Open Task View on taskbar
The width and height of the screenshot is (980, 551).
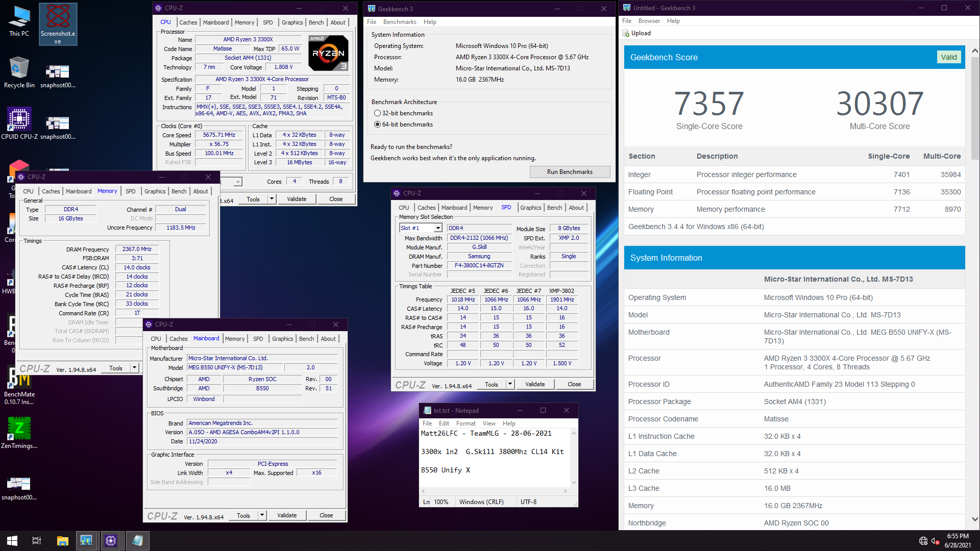click(x=37, y=541)
